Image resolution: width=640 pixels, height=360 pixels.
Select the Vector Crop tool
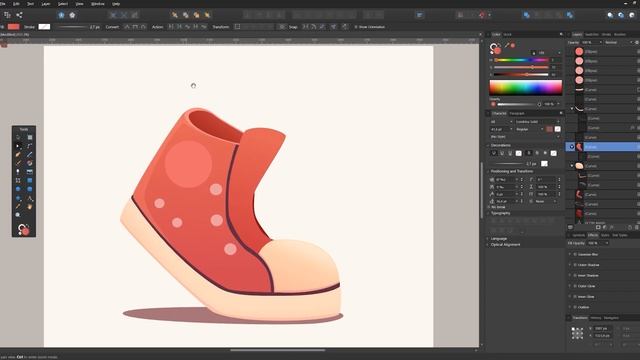[18, 180]
